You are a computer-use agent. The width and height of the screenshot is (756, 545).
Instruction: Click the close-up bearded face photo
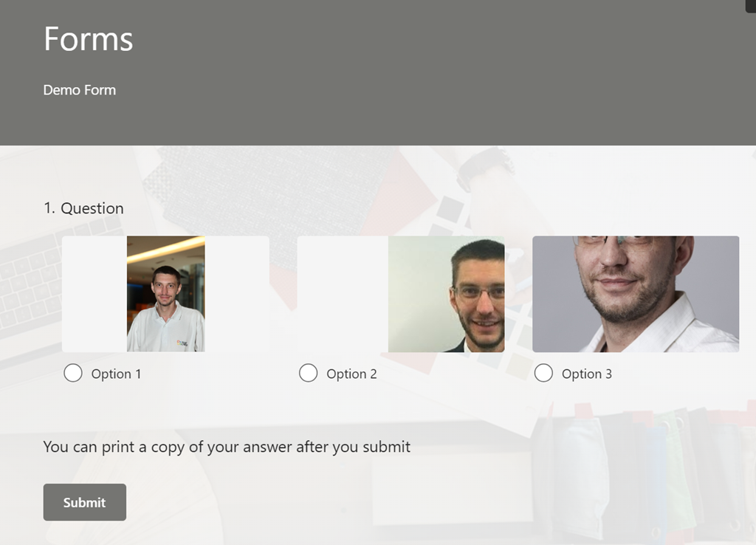636,294
